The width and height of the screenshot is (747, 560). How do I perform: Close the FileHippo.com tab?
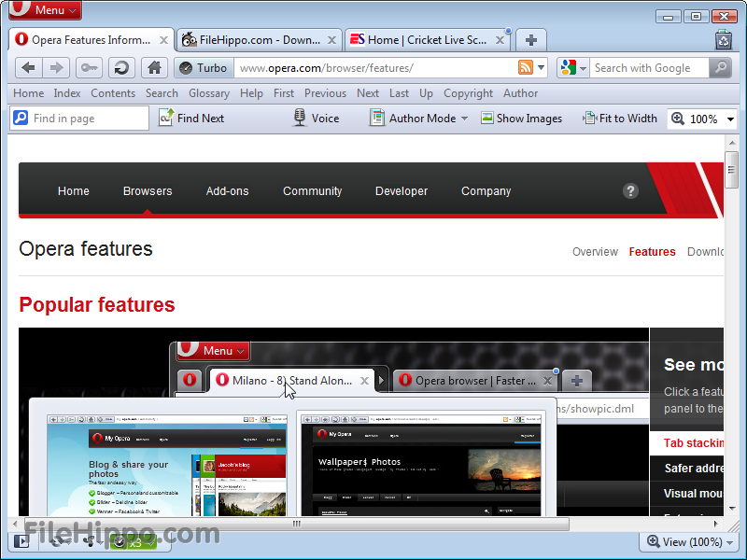pyautogui.click(x=331, y=40)
